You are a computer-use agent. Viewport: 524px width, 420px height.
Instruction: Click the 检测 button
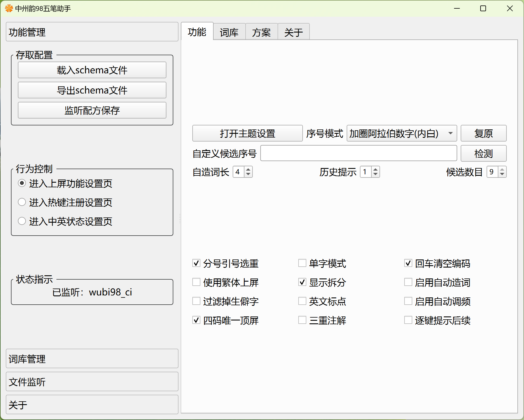(483, 153)
